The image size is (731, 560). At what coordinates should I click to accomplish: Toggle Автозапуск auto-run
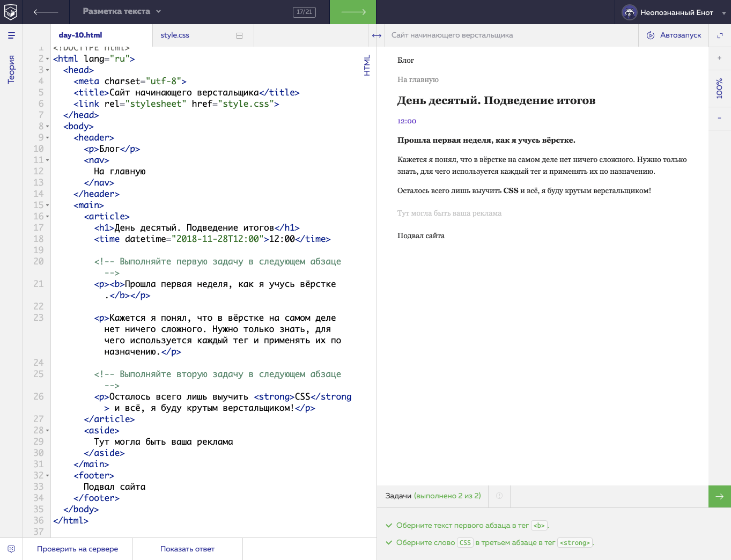tap(674, 35)
